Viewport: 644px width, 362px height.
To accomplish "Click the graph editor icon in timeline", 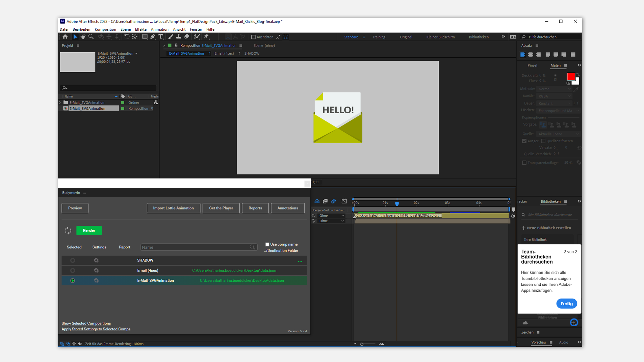I will coord(344,201).
